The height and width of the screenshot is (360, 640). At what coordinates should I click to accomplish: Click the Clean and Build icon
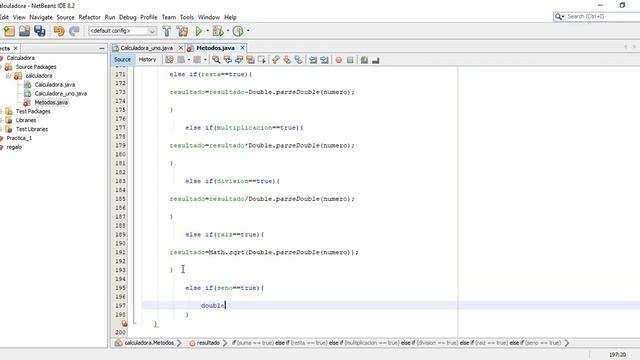coord(182,31)
